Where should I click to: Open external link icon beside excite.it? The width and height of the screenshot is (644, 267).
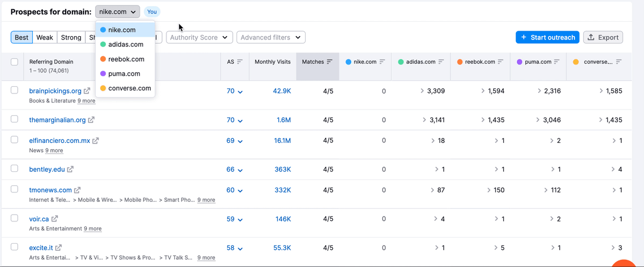tap(59, 248)
